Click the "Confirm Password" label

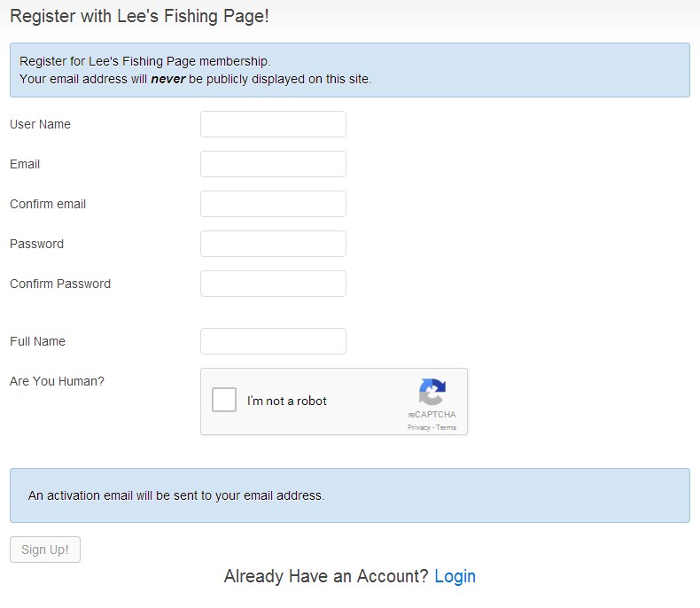click(60, 284)
